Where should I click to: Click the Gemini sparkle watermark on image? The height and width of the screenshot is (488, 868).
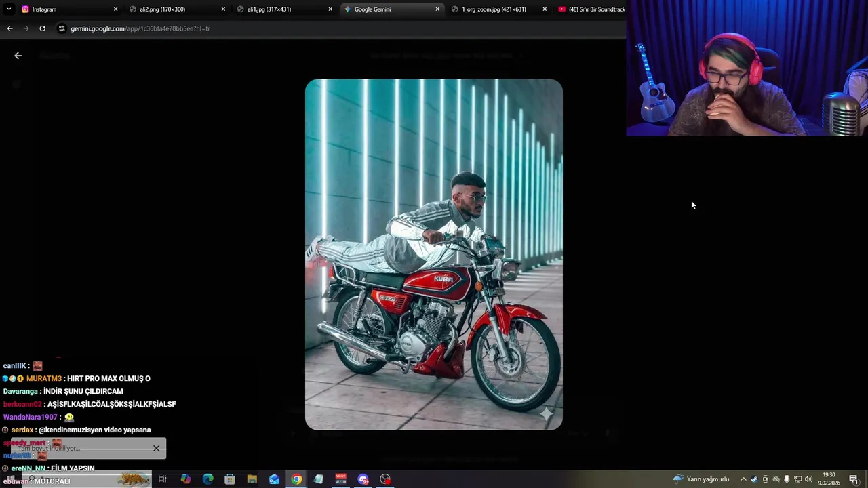(x=546, y=413)
